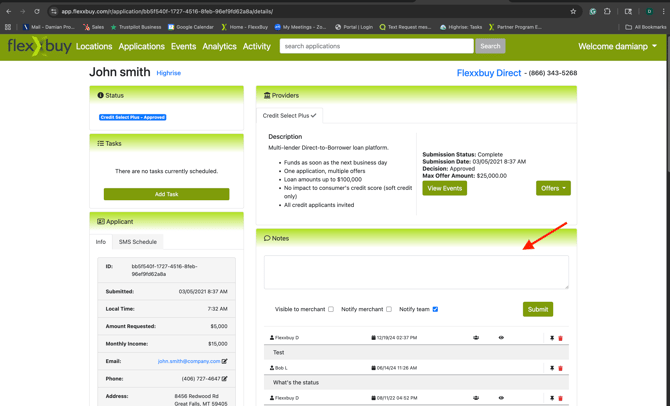This screenshot has width=670, height=406.
Task: Expand the Welcome damianp user menu
Action: (x=617, y=46)
